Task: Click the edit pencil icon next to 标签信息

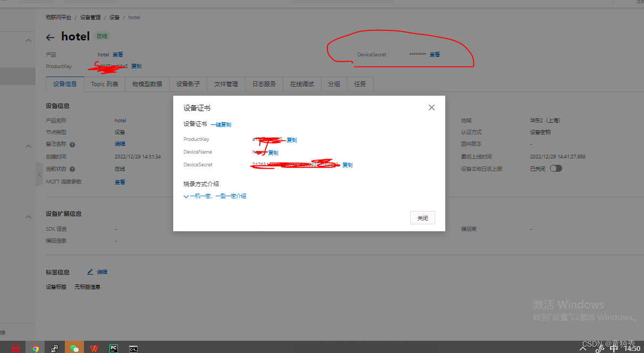Action: click(x=90, y=272)
